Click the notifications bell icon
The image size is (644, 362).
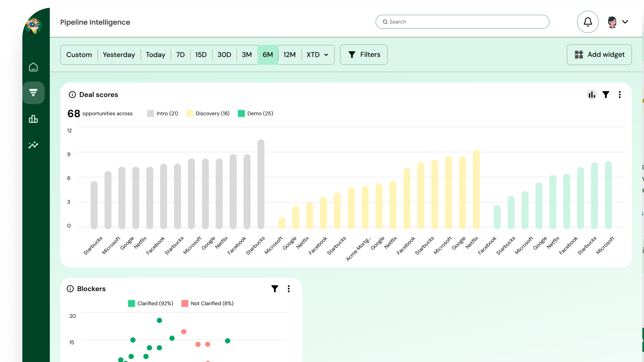[587, 22]
